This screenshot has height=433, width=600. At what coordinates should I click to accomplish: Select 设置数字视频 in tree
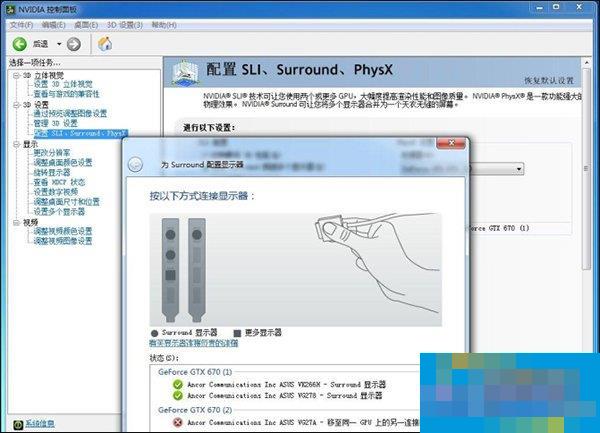point(55,192)
